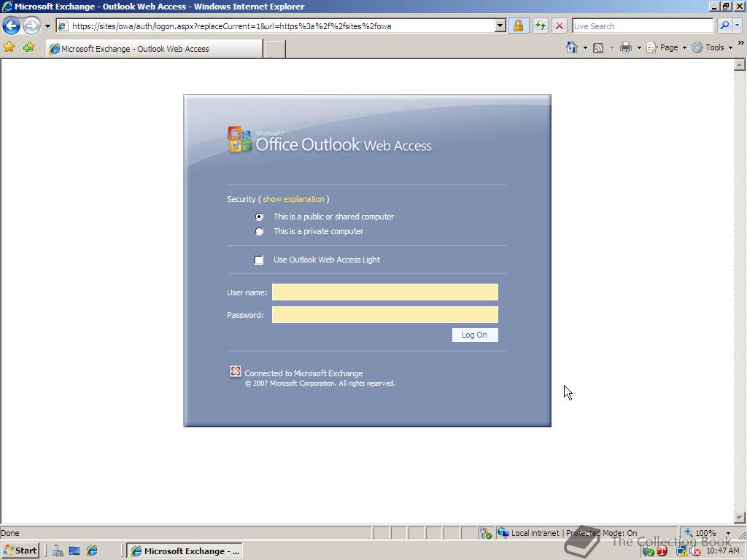Click the scrollbar down arrow
Screen dimensions: 747x560
740,517
